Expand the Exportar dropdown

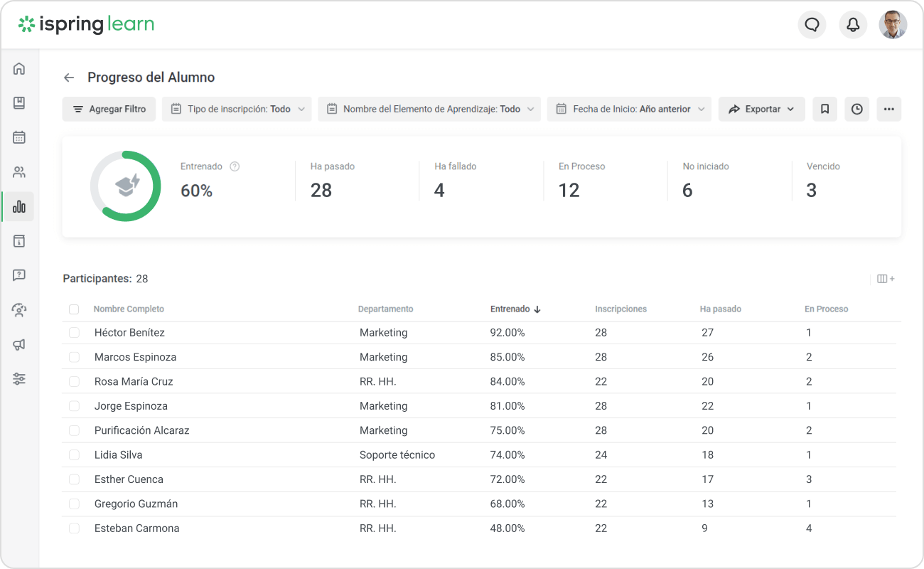761,109
